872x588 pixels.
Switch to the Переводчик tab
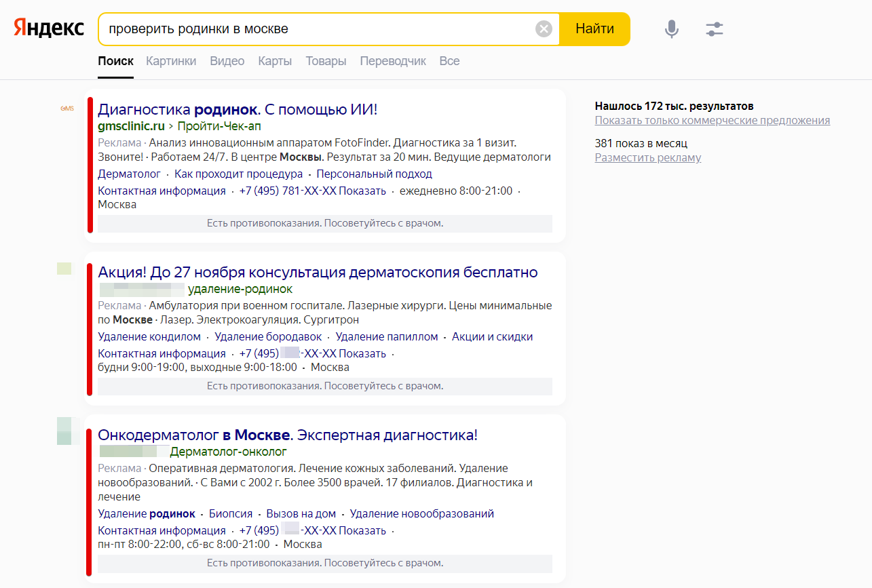[x=393, y=61]
